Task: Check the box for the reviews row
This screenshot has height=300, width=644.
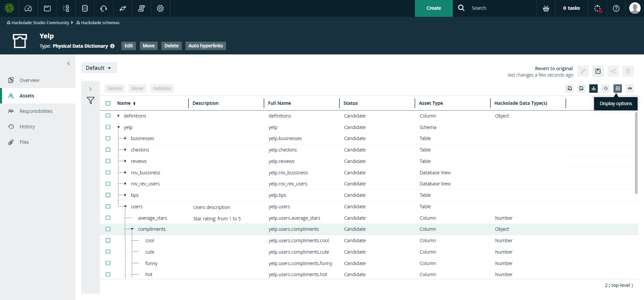Action: [x=108, y=161]
